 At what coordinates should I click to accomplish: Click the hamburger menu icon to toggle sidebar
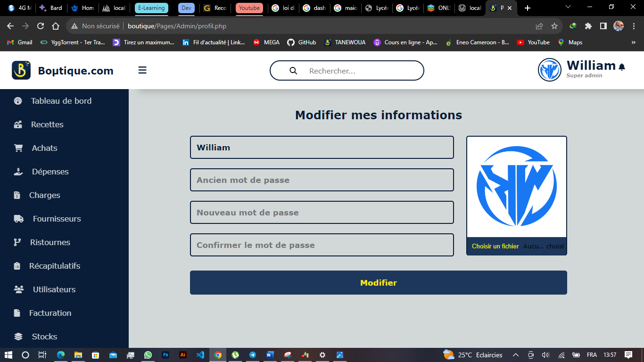[142, 70]
